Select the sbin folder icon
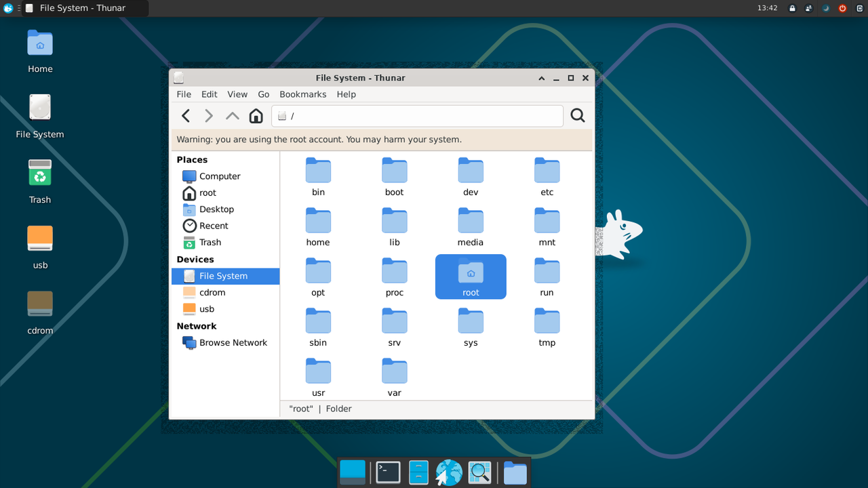The width and height of the screenshot is (868, 488). pos(318,321)
